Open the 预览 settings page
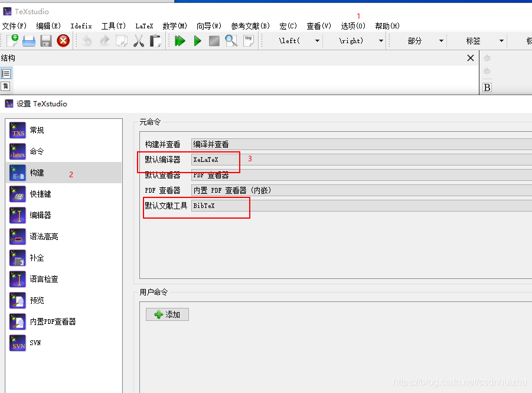 [x=64, y=300]
